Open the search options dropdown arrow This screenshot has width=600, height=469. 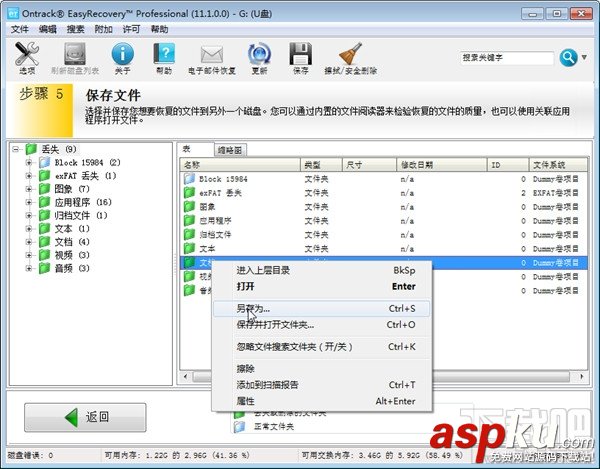click(x=584, y=57)
